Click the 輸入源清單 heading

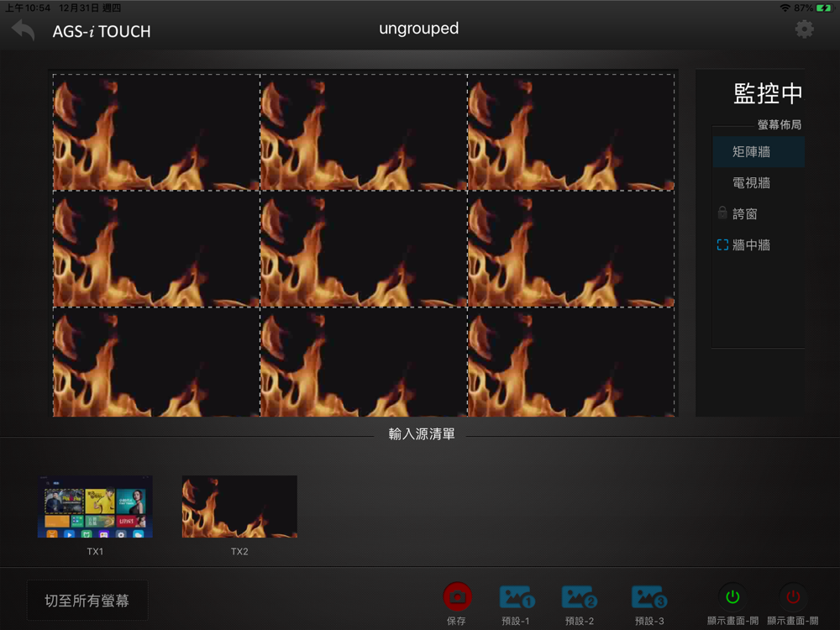422,433
